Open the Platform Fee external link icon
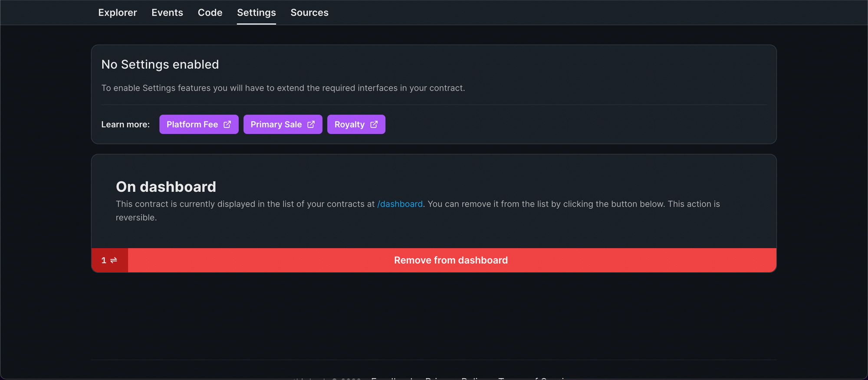 227,124
